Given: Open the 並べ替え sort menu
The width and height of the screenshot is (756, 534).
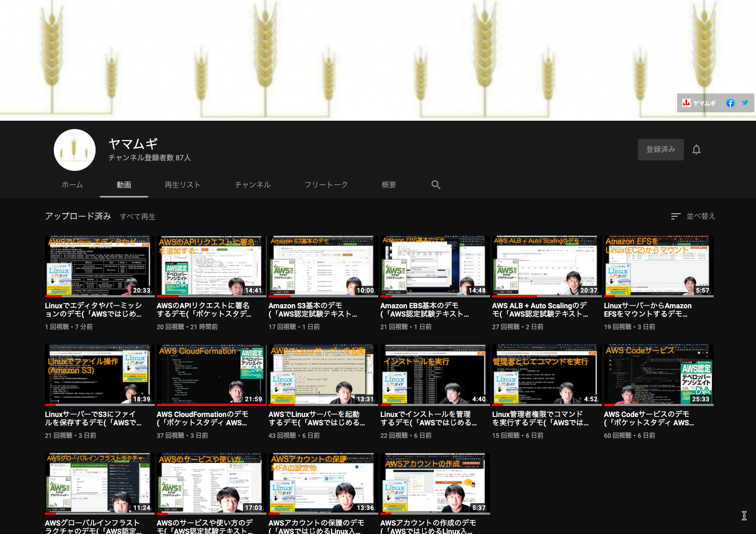Looking at the screenshot, I should pyautogui.click(x=693, y=216).
